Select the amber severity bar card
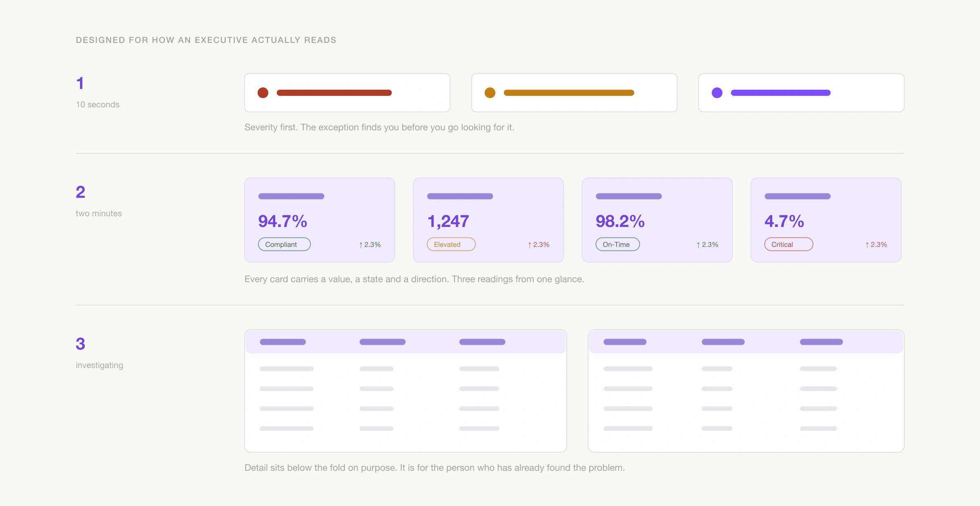Screen dimensions: 980x506 [574, 93]
